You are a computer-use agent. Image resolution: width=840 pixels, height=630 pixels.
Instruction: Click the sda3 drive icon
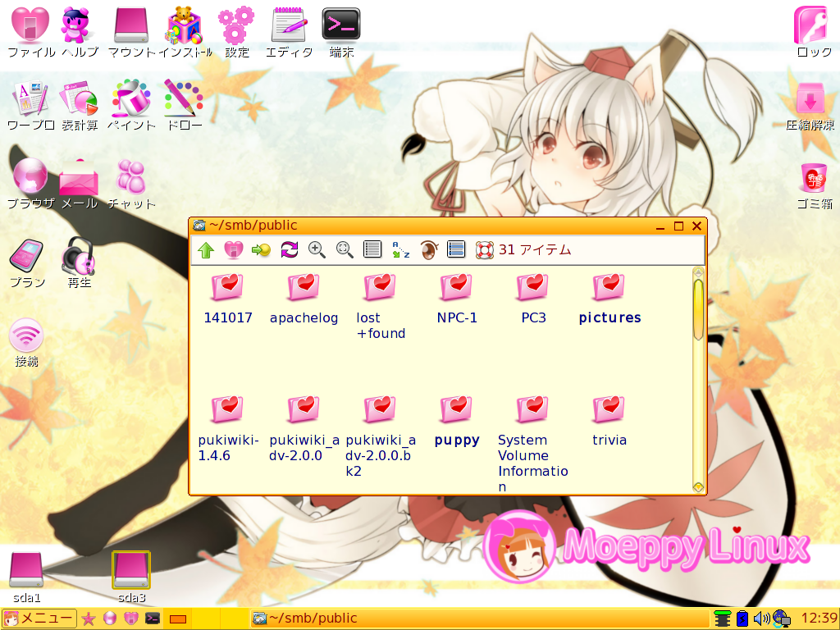tap(131, 577)
